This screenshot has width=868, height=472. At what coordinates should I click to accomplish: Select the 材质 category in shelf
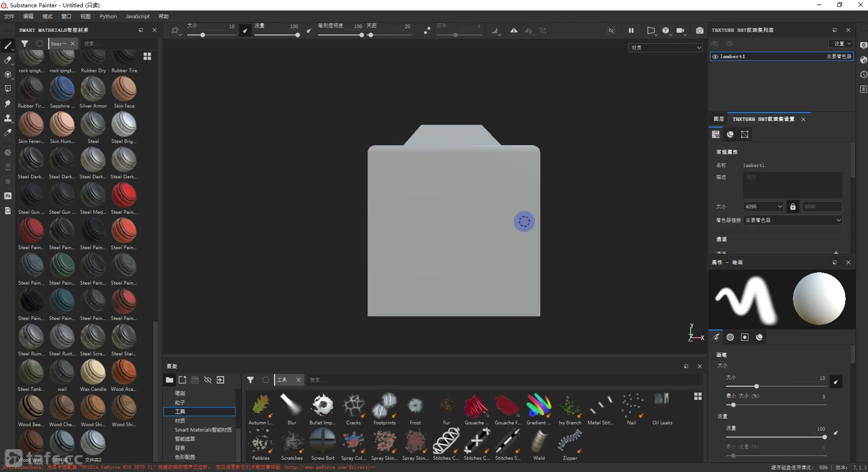pos(180,420)
